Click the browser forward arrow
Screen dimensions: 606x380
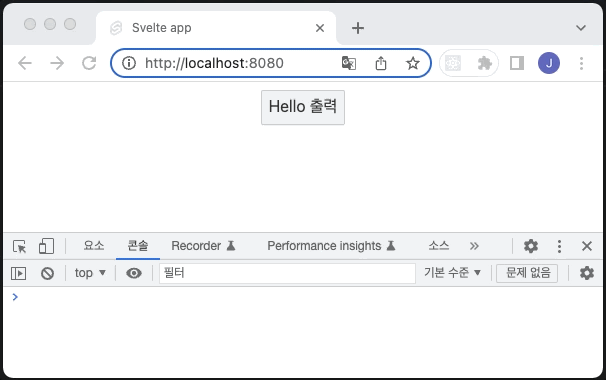tap(57, 63)
